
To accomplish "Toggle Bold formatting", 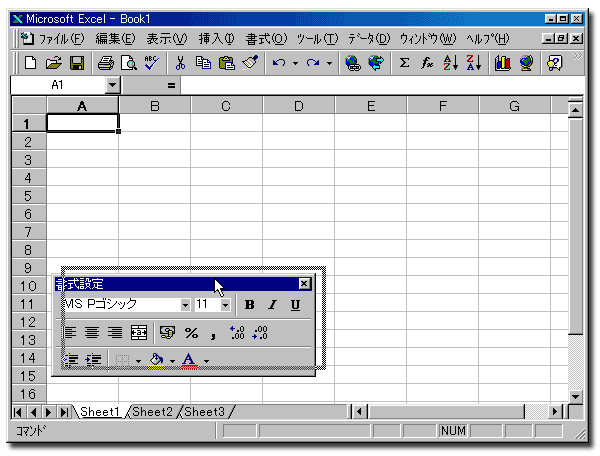I will point(249,305).
